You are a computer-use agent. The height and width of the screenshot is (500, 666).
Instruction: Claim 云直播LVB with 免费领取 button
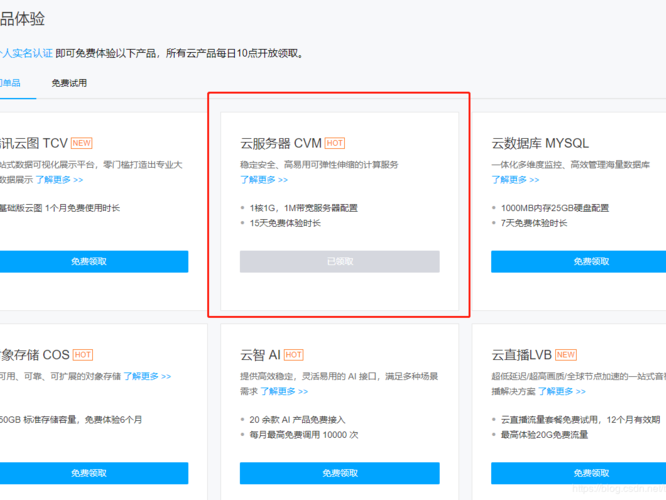click(579, 473)
